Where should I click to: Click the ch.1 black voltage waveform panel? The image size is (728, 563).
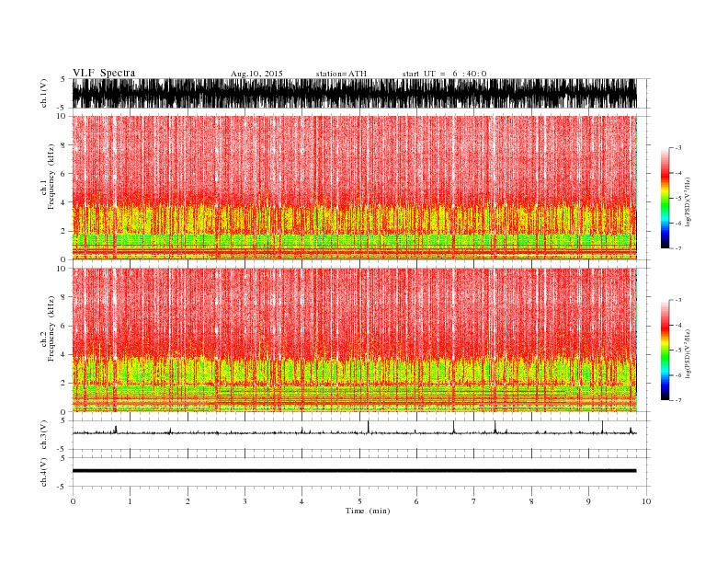(354, 93)
